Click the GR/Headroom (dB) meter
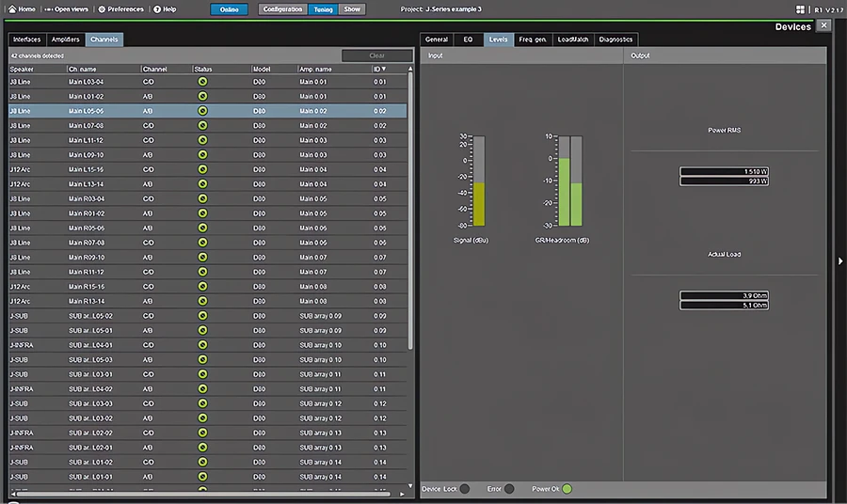Image resolution: width=847 pixels, height=504 pixels. [x=570, y=181]
